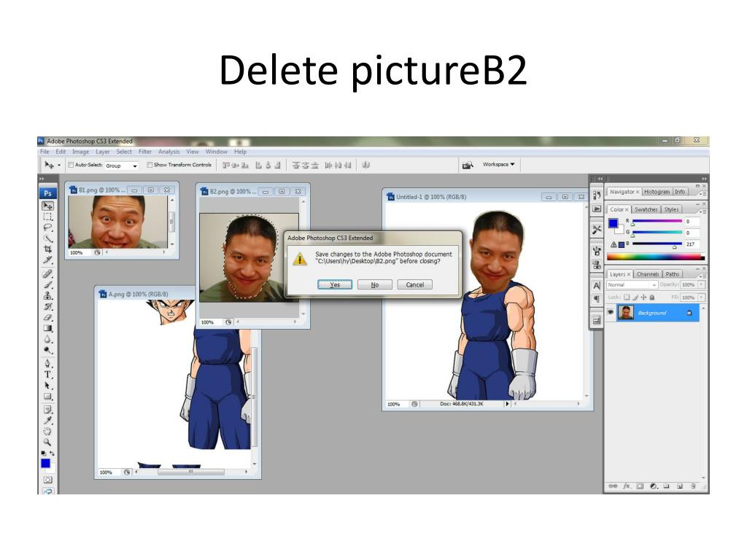Enable Show Transform Controls checkbox
This screenshot has width=747, height=560.
tap(150, 165)
